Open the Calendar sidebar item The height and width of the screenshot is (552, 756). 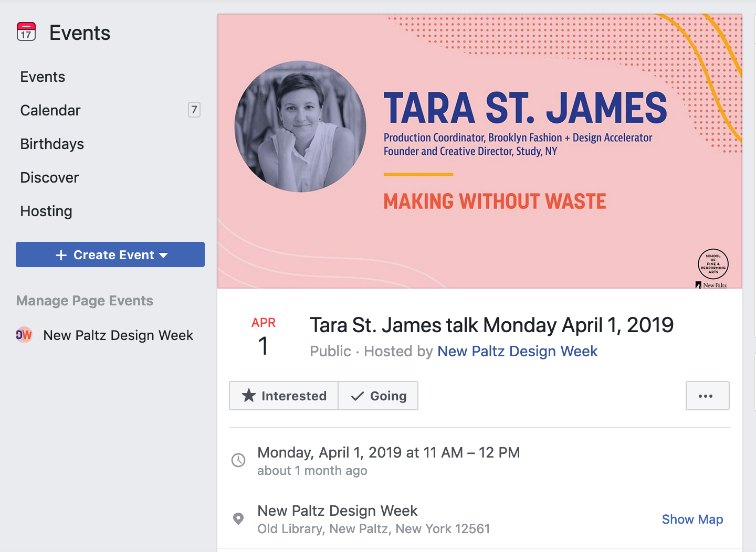tap(50, 111)
